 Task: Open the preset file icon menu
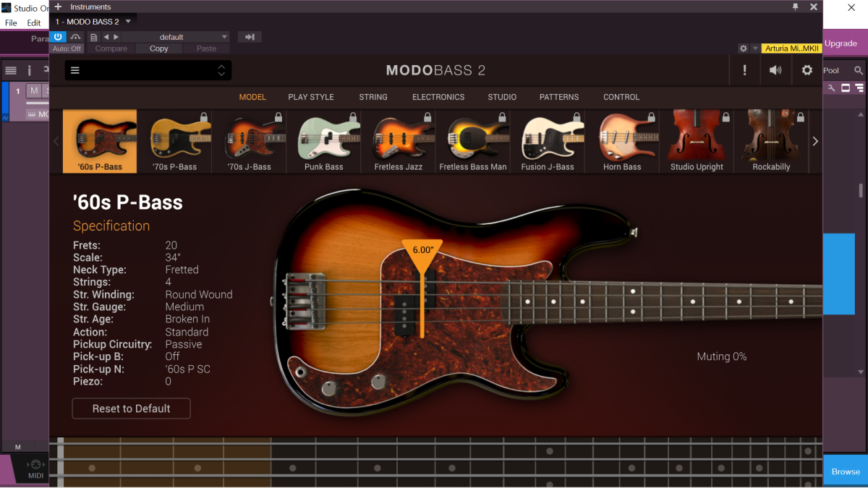click(x=93, y=37)
